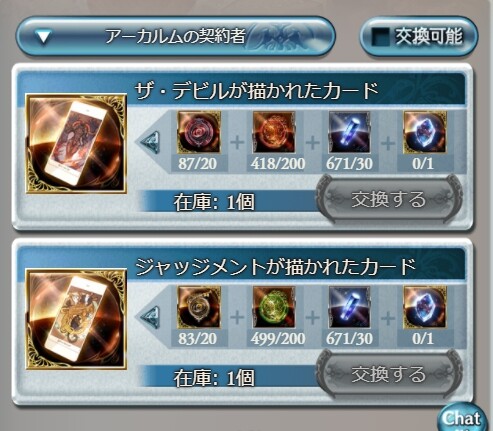Viewport: 493px width, 431px height.
Task: Toggle the 交換可能 checkbox
Action: point(381,36)
